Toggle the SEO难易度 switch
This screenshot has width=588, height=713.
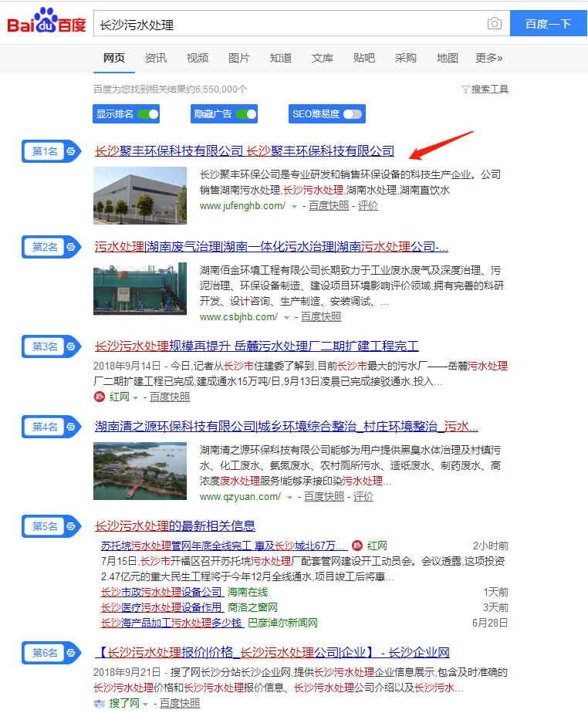353,113
